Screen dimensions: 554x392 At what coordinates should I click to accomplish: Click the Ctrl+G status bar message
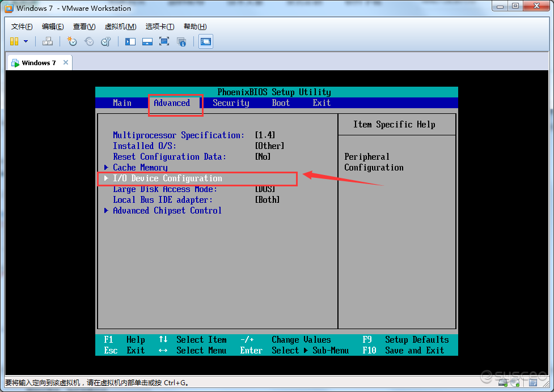pos(97,383)
